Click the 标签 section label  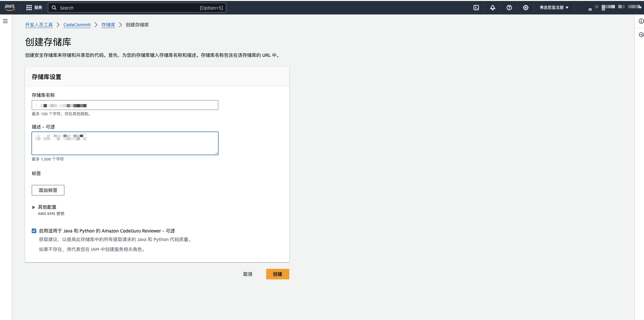[36, 173]
